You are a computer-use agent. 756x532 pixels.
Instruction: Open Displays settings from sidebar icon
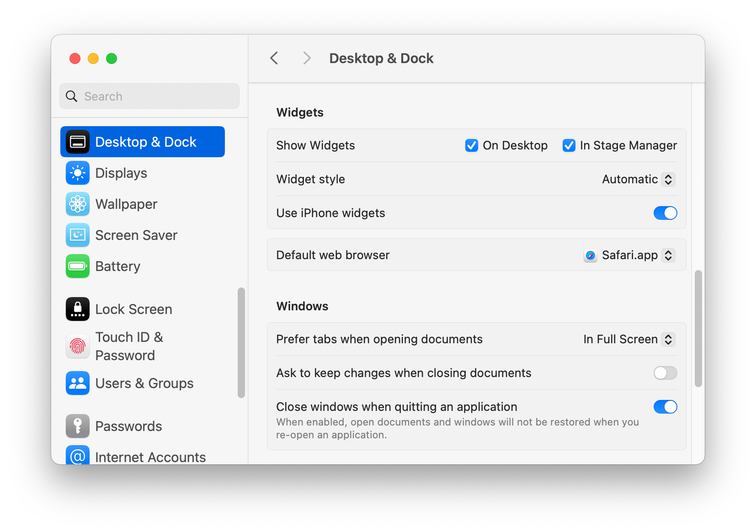coord(78,173)
